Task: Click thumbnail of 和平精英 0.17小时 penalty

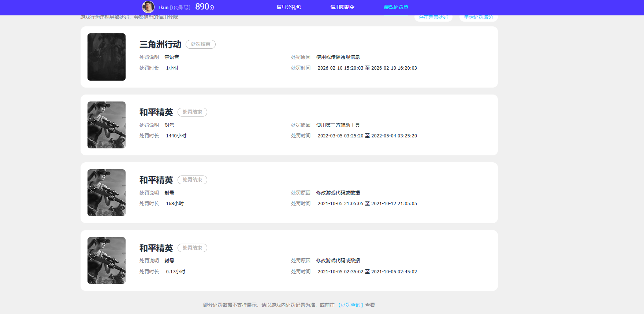Action: (x=107, y=261)
